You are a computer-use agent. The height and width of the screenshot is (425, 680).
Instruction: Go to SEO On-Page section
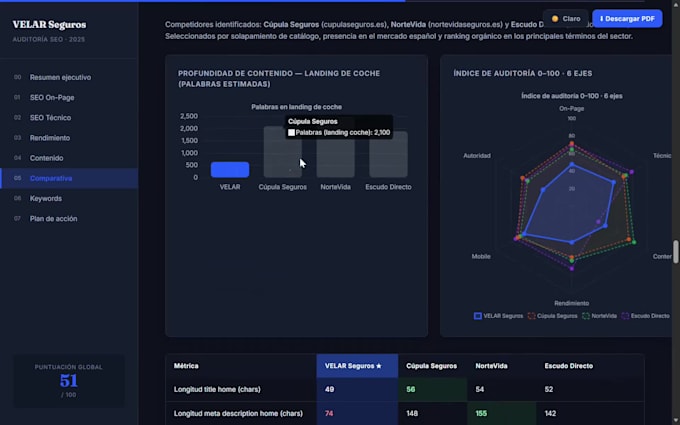(x=69, y=98)
